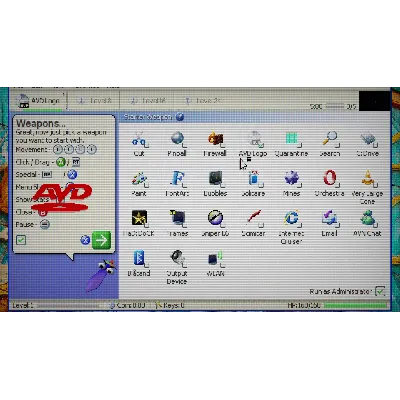Open the Starter Weapon help icon
Image resolution: width=400 pixels, height=400 pixels.
[x=180, y=117]
